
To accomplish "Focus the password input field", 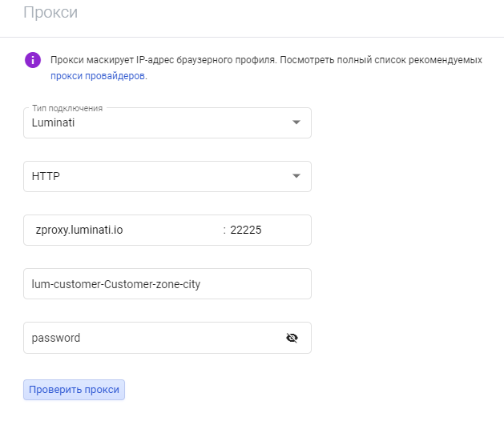I will [x=155, y=338].
